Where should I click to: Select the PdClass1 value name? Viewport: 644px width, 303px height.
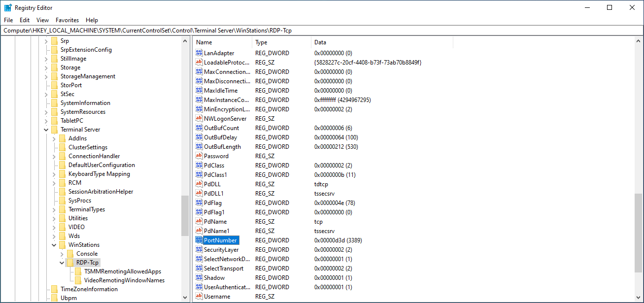pyautogui.click(x=215, y=174)
